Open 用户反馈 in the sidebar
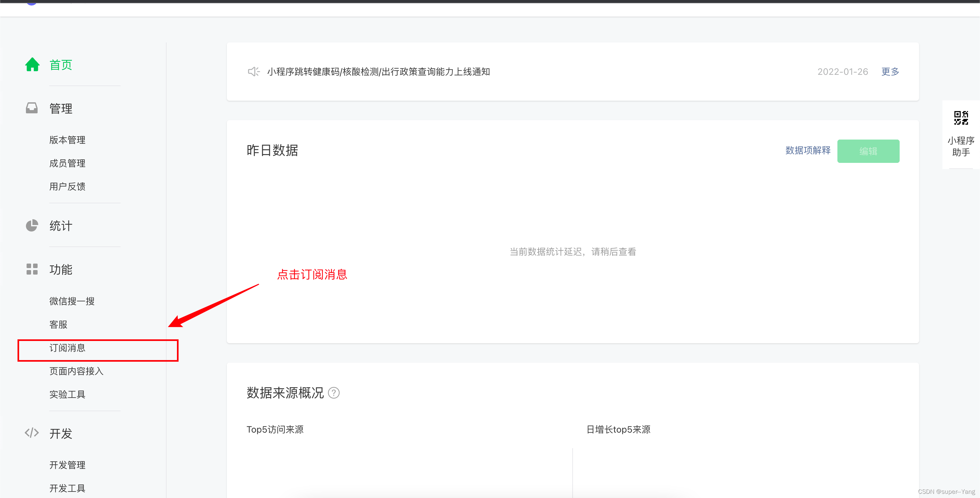Screen dimensions: 980x498 click(67, 187)
